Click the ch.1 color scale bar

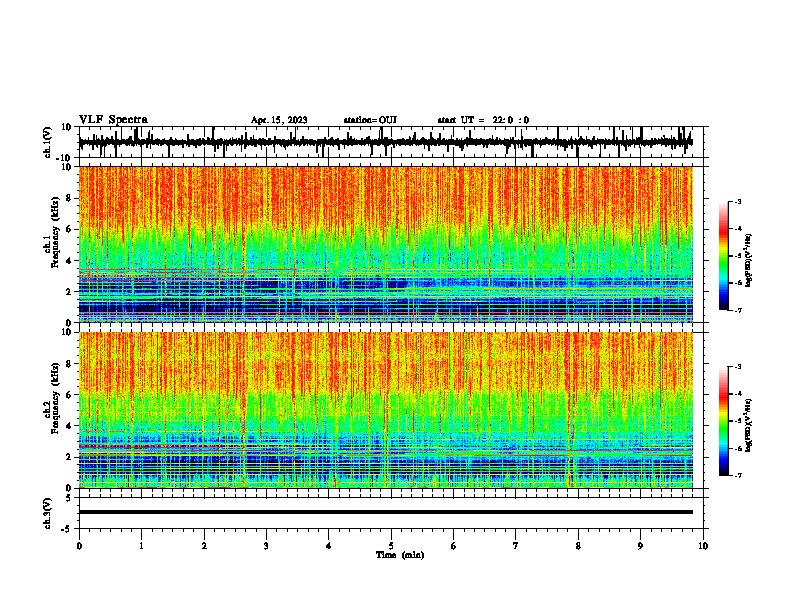point(723,256)
